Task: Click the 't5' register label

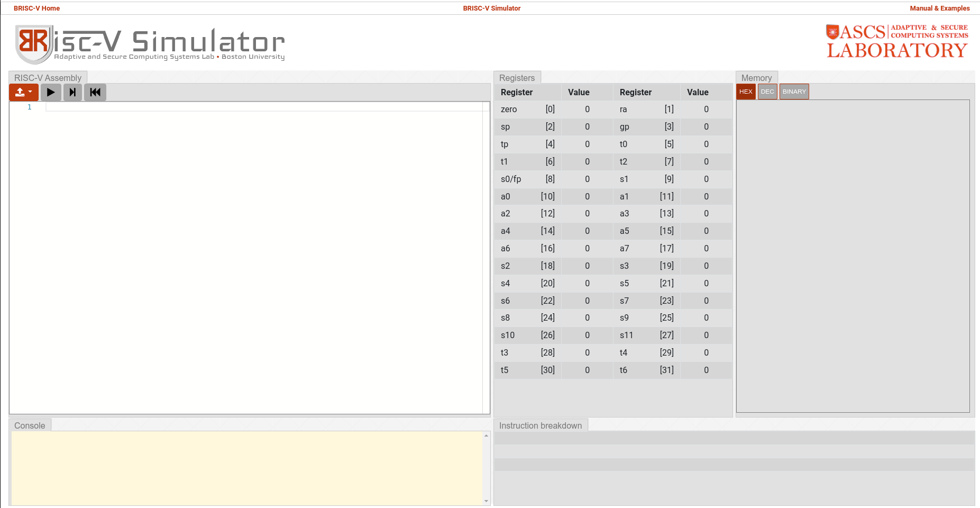Action: (504, 370)
